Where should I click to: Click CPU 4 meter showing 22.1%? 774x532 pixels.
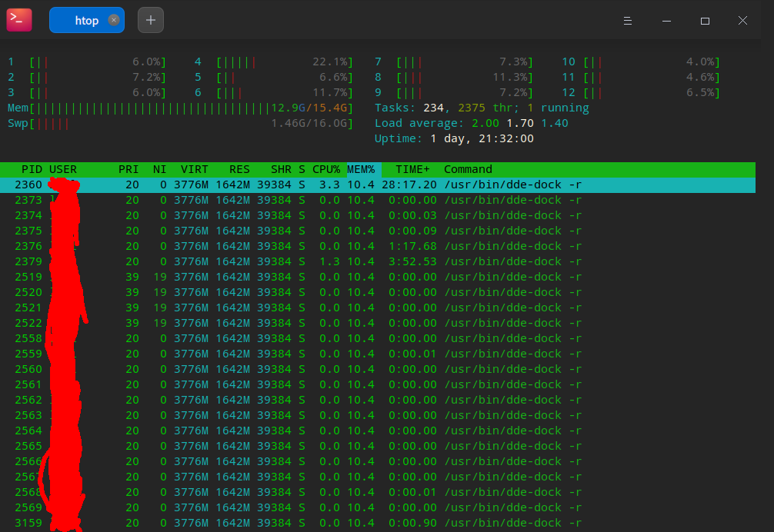pyautogui.click(x=274, y=62)
